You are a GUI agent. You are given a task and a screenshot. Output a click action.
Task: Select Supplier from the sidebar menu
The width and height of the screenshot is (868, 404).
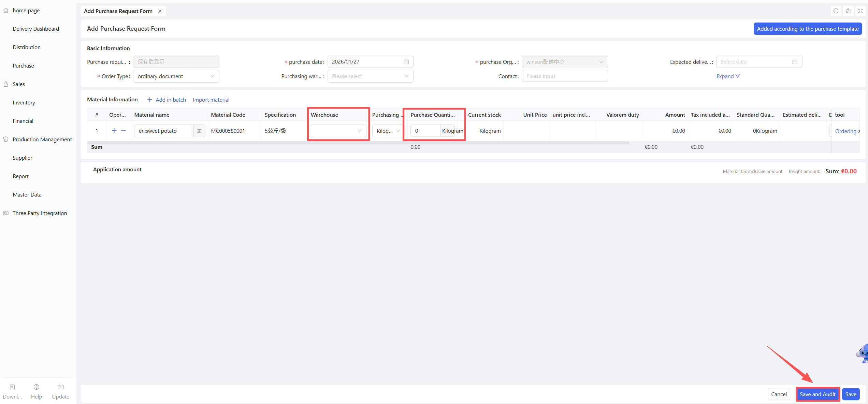[23, 158]
